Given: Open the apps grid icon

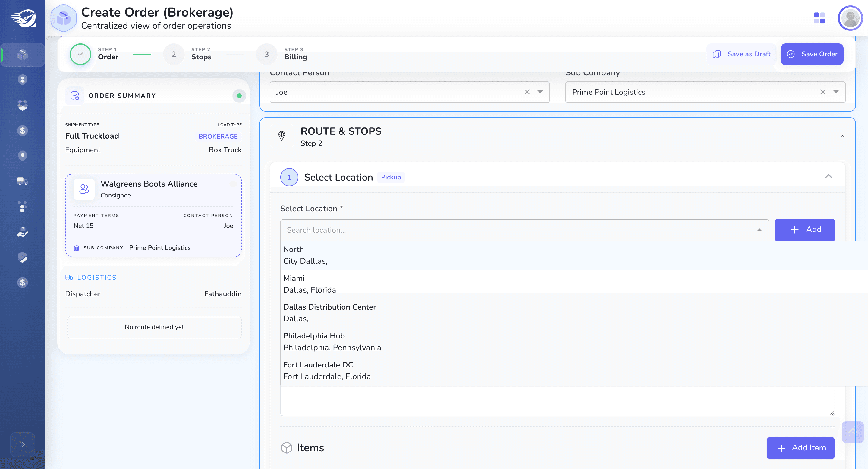Looking at the screenshot, I should click(819, 18).
